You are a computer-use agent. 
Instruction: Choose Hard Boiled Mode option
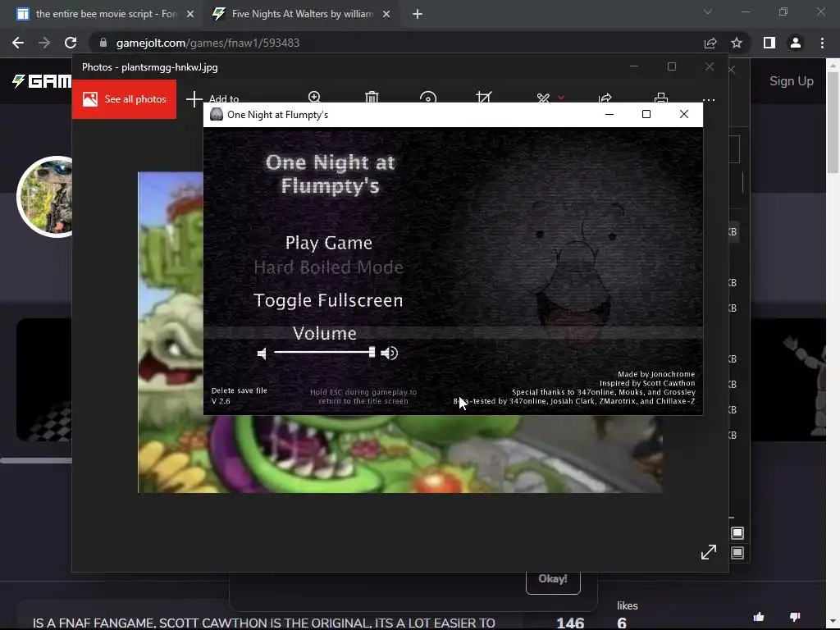[328, 267]
